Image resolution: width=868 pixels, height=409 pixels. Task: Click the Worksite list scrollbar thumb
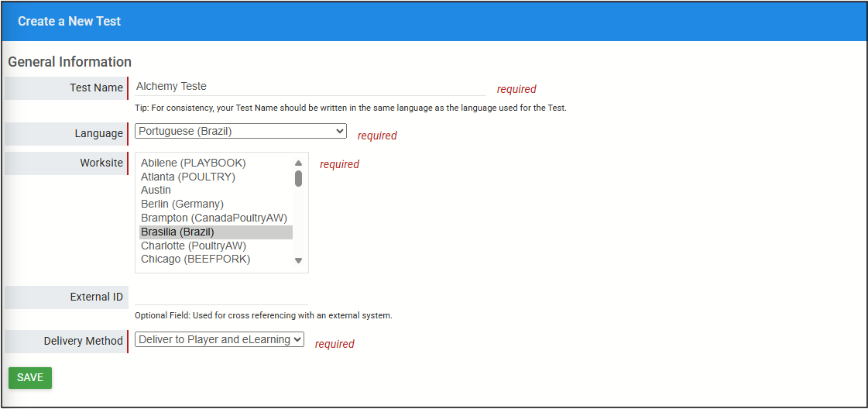pos(299,179)
